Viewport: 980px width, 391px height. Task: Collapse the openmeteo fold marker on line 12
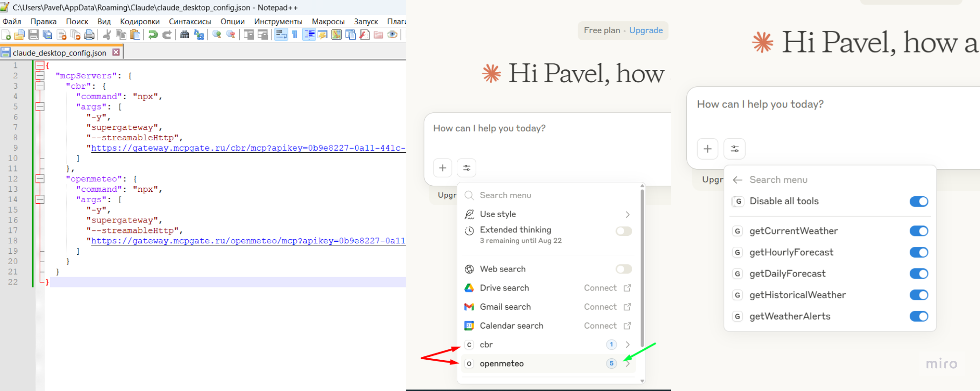(x=40, y=179)
